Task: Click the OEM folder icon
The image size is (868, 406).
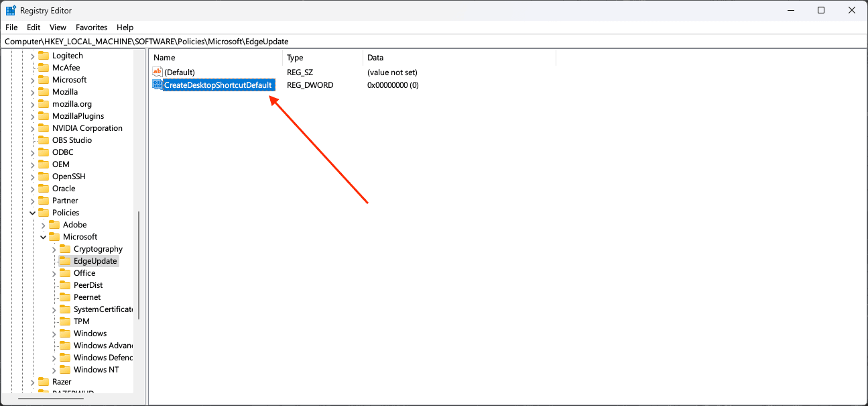Action: pos(44,164)
